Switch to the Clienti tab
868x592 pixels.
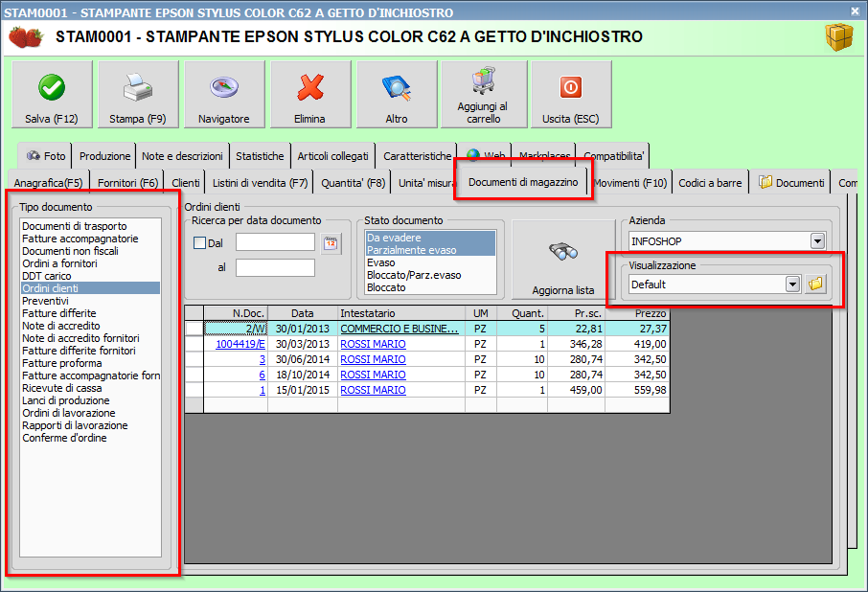pos(186,183)
